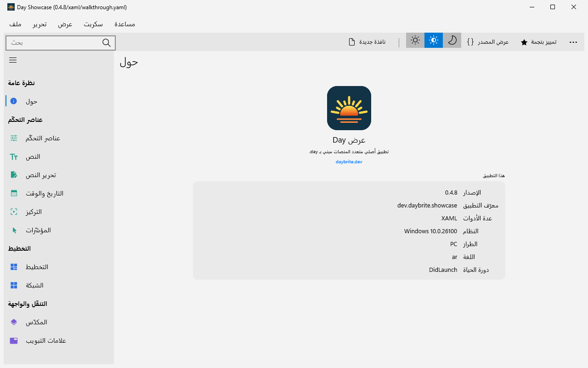Click the بحث search field
This screenshot has height=368, width=588.
coord(61,43)
